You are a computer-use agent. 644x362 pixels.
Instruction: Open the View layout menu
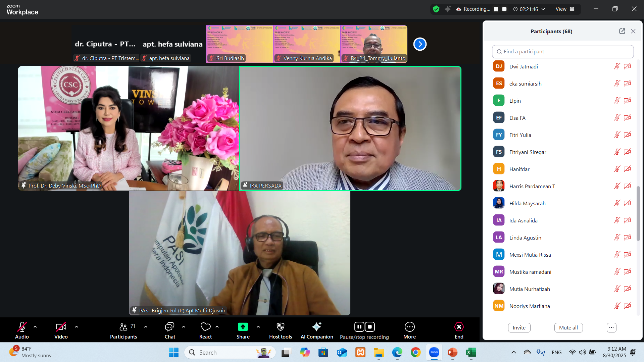point(565,9)
